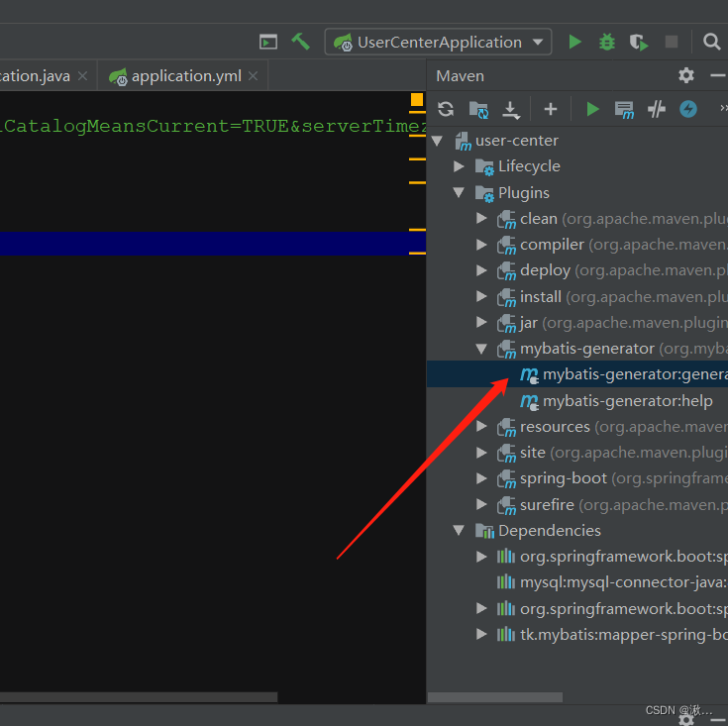728x726 pixels.
Task: Start debugging with the bug icon
Action: tap(606, 42)
